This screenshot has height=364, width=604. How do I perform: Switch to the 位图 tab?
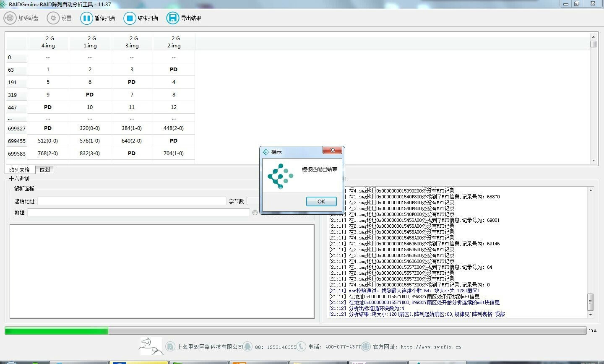click(x=44, y=169)
